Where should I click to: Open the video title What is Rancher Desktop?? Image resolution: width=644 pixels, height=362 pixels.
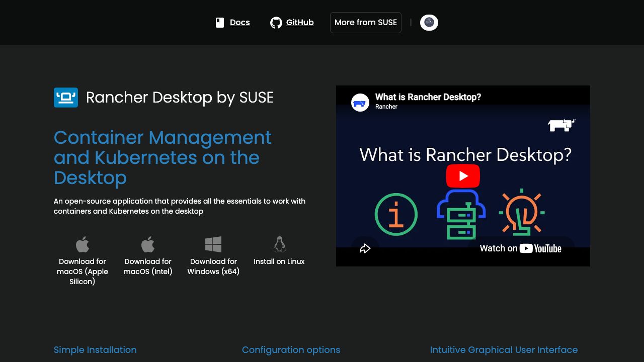pos(428,97)
